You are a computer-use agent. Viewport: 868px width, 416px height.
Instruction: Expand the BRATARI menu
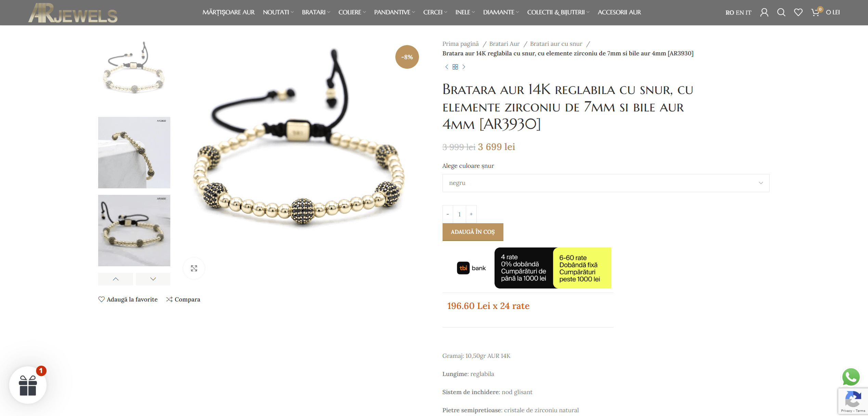click(x=316, y=12)
